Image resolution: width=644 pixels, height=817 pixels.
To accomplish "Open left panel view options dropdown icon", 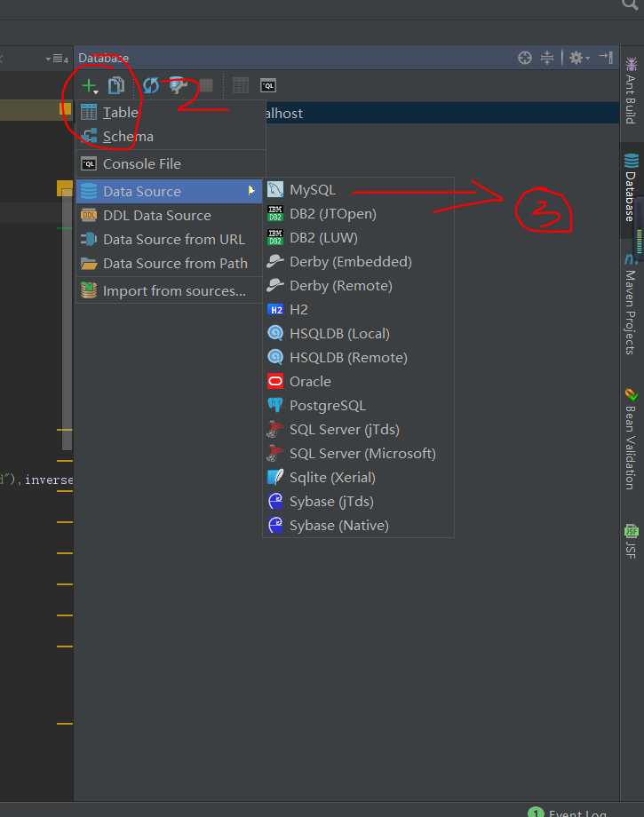I will pos(57,59).
